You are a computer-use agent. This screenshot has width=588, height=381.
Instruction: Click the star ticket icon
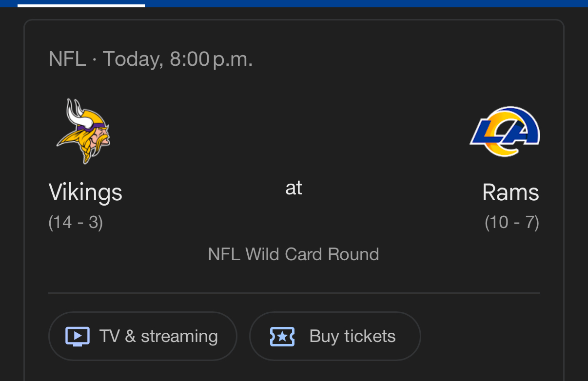pyautogui.click(x=282, y=336)
